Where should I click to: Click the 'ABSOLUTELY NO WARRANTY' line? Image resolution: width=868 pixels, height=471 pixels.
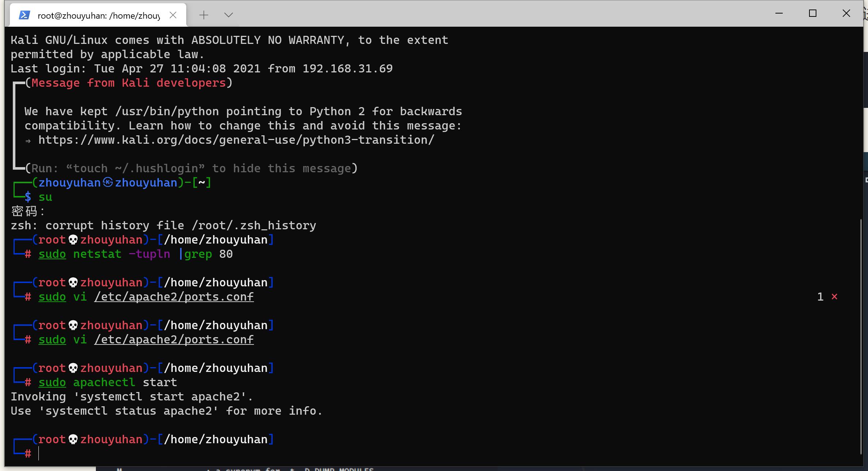click(x=229, y=40)
